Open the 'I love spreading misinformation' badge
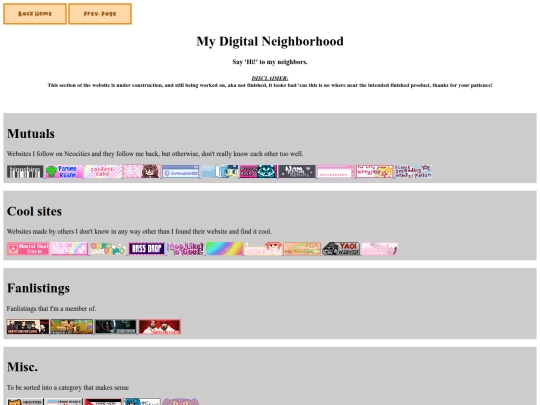The image size is (540, 405). click(x=414, y=172)
